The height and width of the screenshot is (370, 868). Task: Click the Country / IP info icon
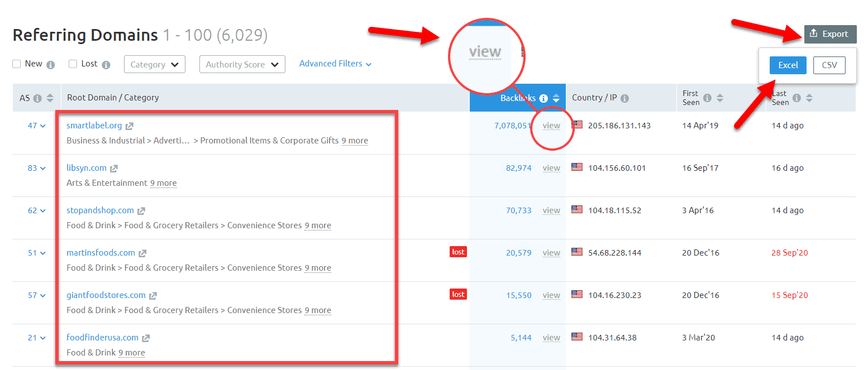tap(624, 98)
